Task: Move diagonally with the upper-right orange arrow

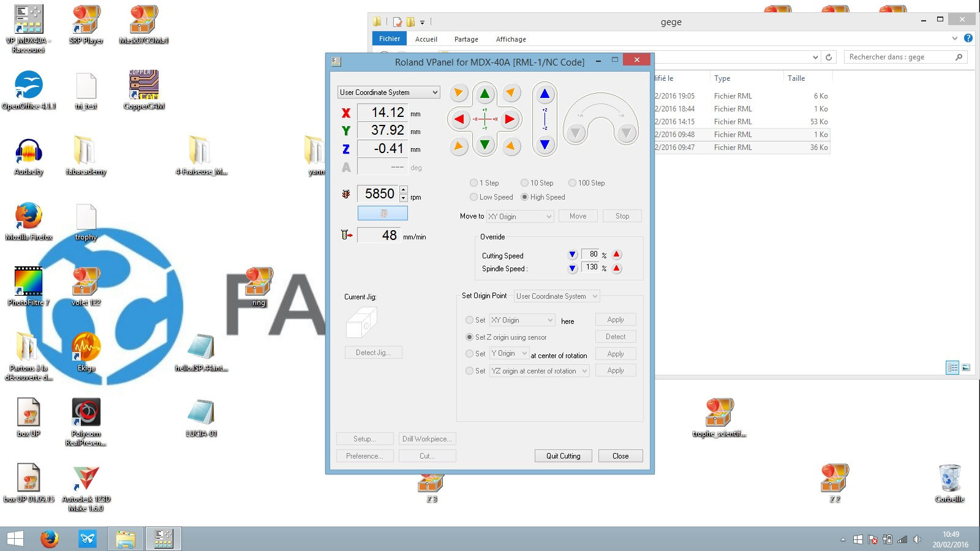Action: [x=511, y=93]
